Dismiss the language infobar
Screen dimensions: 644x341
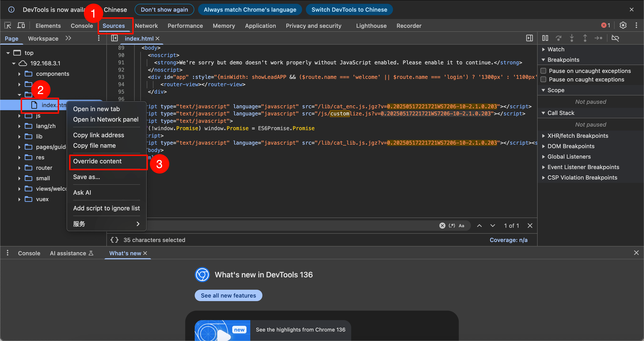pyautogui.click(x=631, y=9)
